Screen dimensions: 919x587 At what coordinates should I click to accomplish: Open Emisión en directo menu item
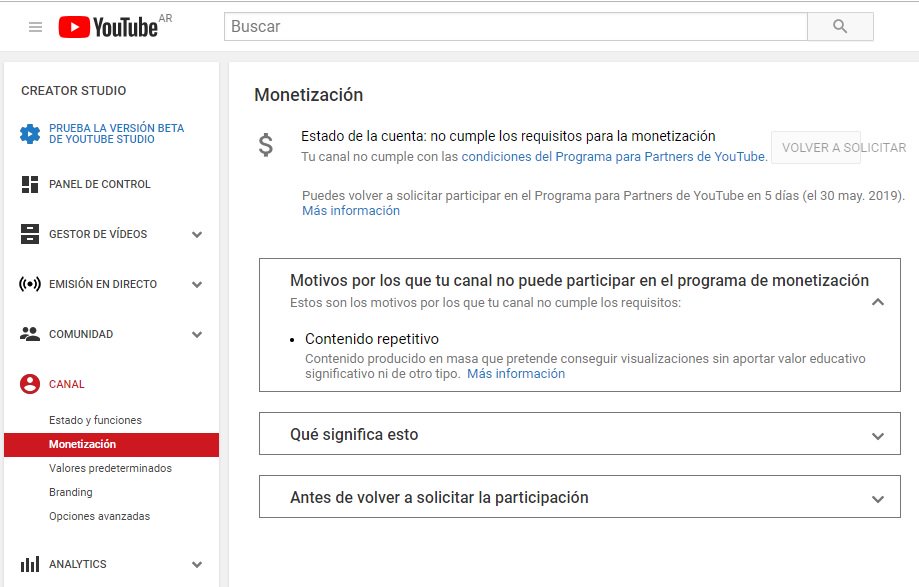click(x=103, y=284)
